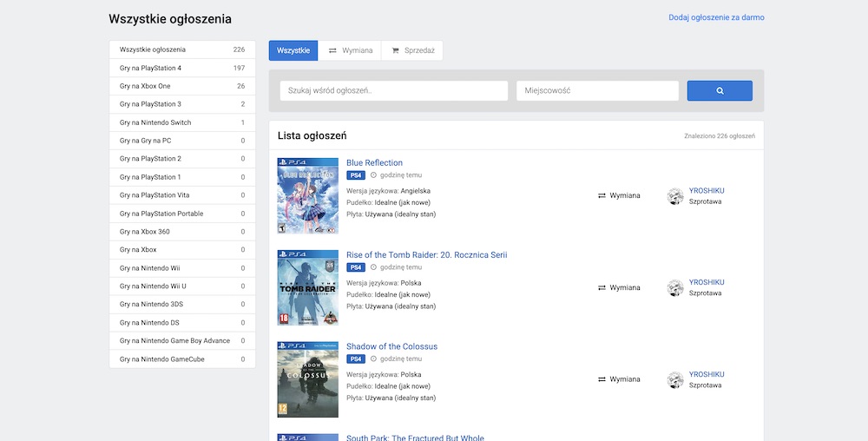Select Gry na Nintendo Switch category
Image resolution: width=868 pixels, height=441 pixels.
pyautogui.click(x=182, y=122)
